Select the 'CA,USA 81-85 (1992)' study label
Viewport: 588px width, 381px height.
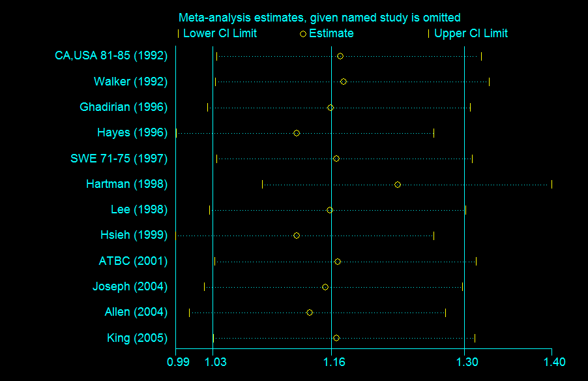point(111,55)
